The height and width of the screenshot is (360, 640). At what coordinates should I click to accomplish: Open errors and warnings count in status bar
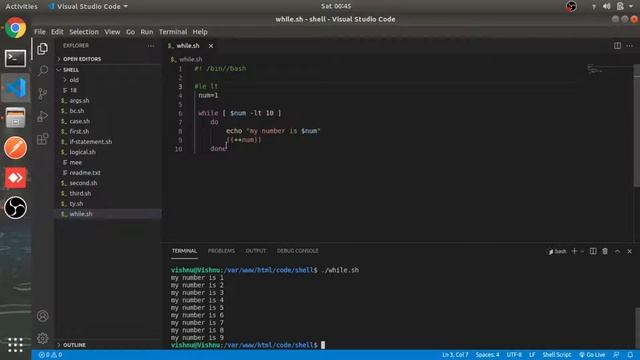(50, 355)
